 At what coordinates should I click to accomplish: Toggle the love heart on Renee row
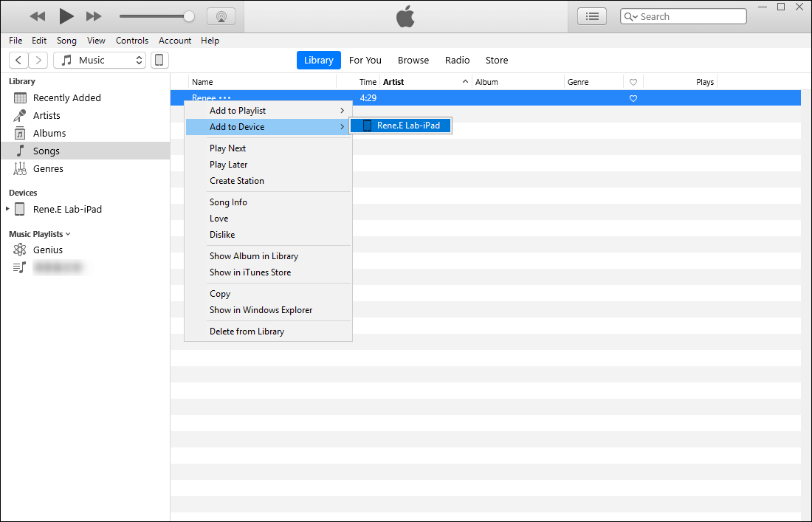point(633,98)
